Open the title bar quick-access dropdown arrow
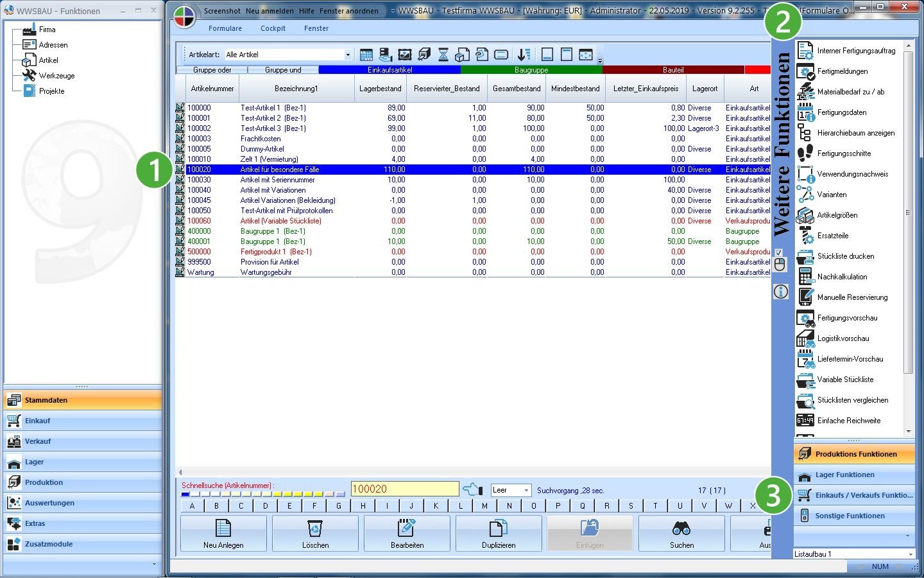924x578 pixels. pyautogui.click(x=393, y=11)
